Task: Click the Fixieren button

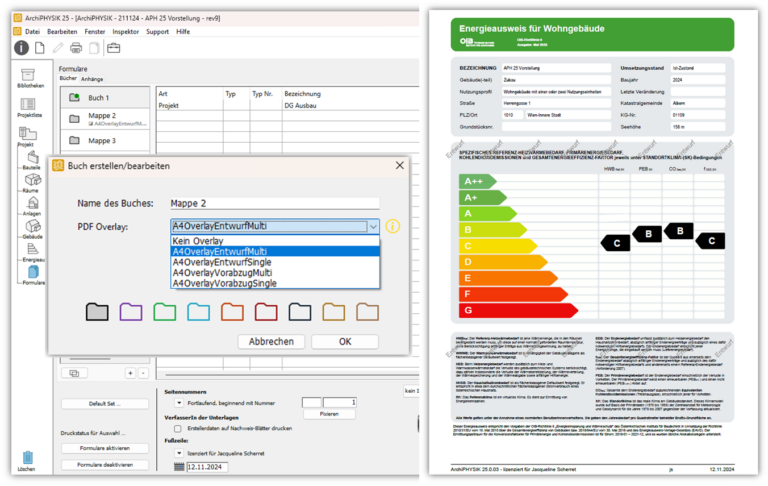Action: 329,414
